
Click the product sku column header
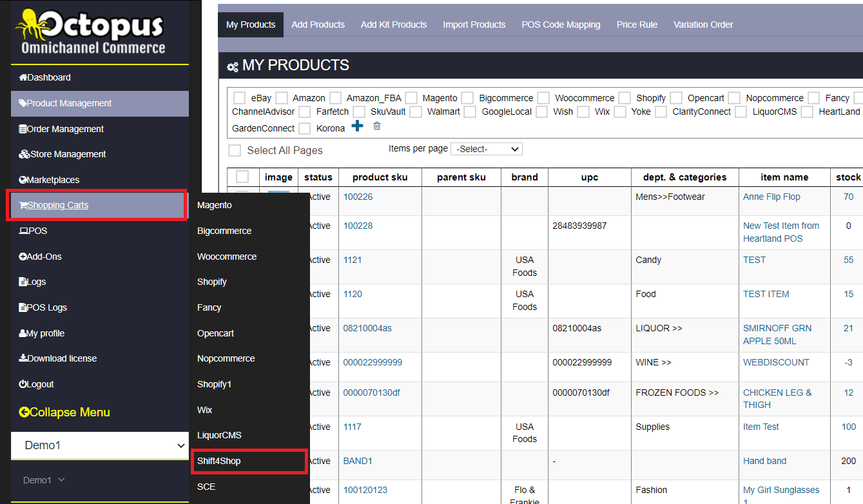[x=380, y=177]
